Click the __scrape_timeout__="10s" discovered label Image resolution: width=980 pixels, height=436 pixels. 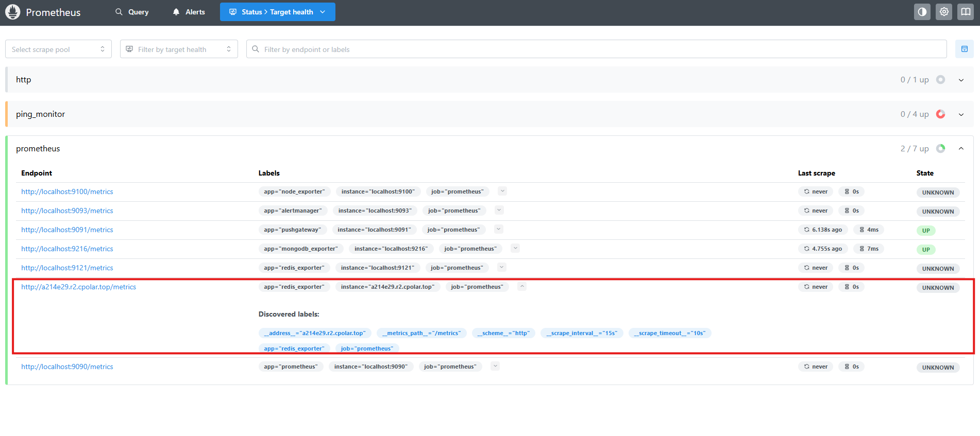pyautogui.click(x=670, y=333)
